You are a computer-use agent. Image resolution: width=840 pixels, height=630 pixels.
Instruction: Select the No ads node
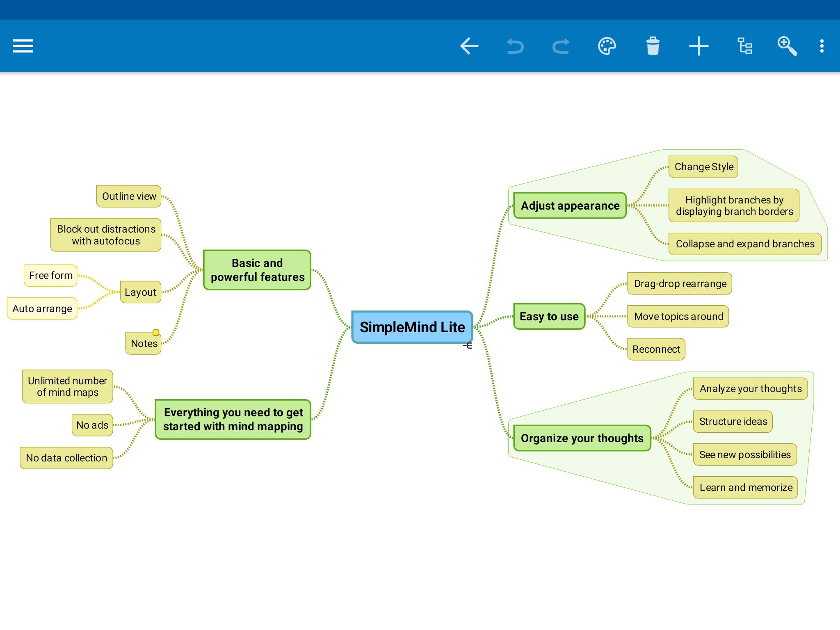92,425
